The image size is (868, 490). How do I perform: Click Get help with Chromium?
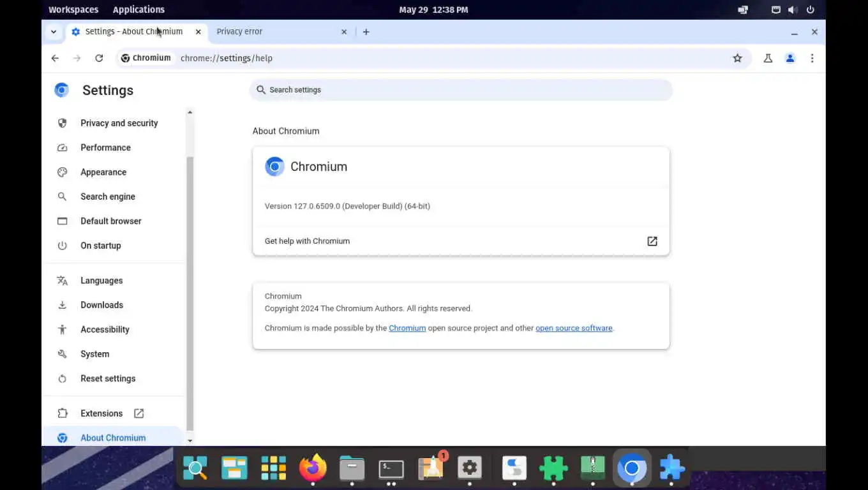click(461, 241)
